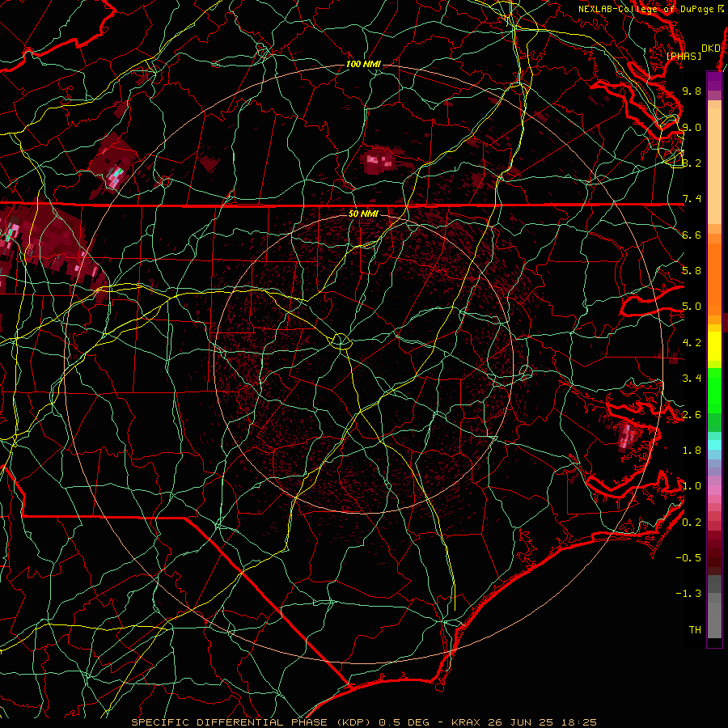Viewport: 728px width, 728px height.
Task: Select the 5.0 scale label
Action: [692, 307]
